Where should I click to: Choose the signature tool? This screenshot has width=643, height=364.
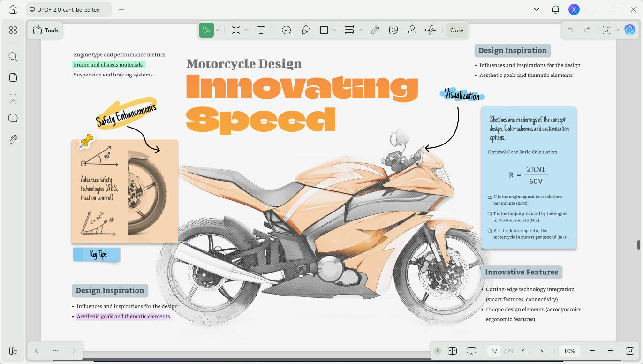pyautogui.click(x=431, y=30)
